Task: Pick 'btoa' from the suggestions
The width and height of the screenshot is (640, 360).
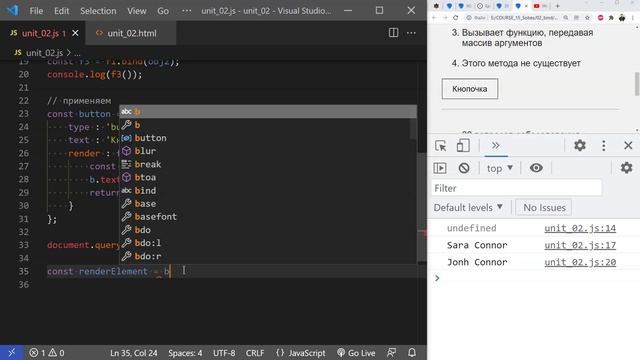Action: tap(268, 177)
